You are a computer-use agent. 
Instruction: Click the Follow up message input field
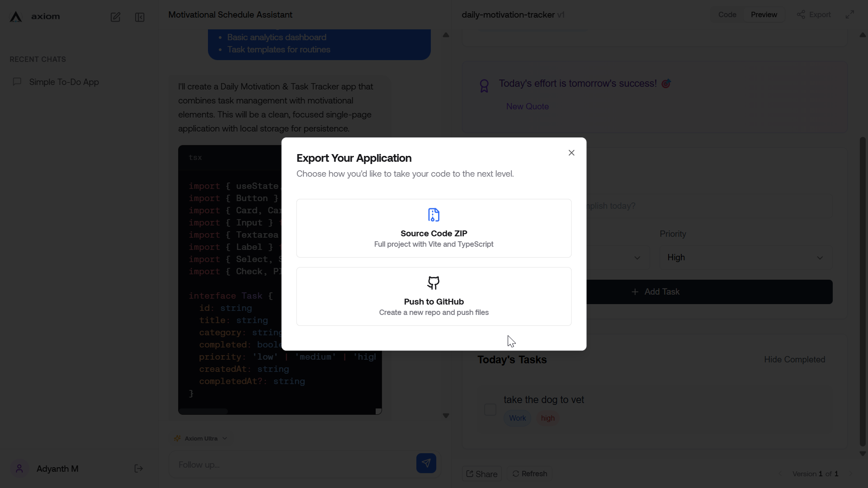[294, 465]
